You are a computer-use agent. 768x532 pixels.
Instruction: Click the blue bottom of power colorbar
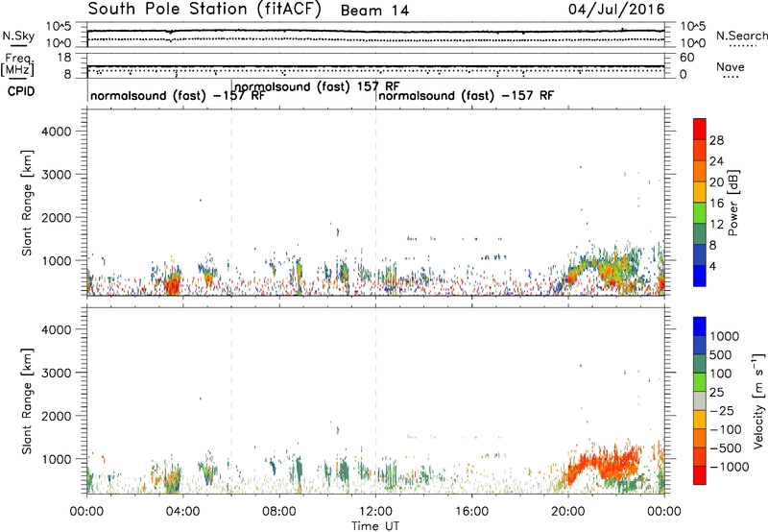point(700,276)
